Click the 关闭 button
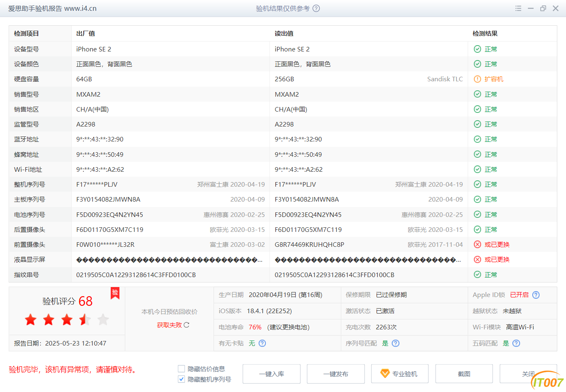The height and width of the screenshot is (392, 566). (528, 374)
